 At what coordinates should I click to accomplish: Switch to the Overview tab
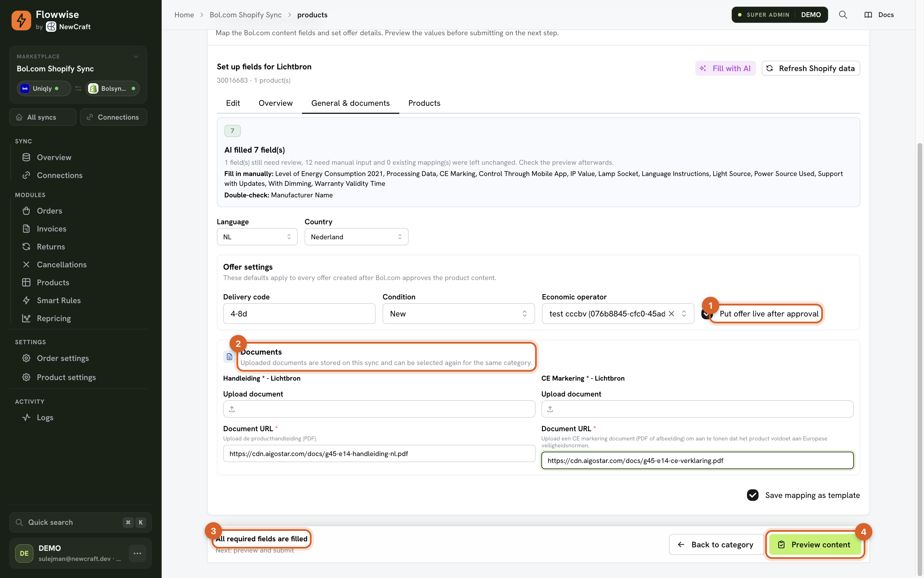pyautogui.click(x=276, y=103)
